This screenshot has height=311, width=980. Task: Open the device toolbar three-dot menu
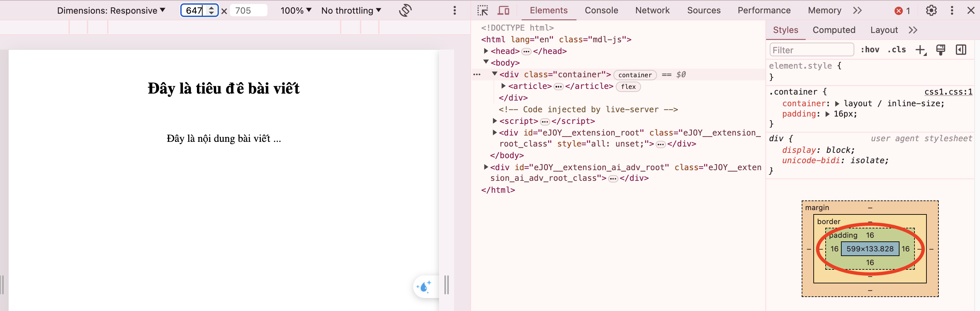click(x=455, y=10)
